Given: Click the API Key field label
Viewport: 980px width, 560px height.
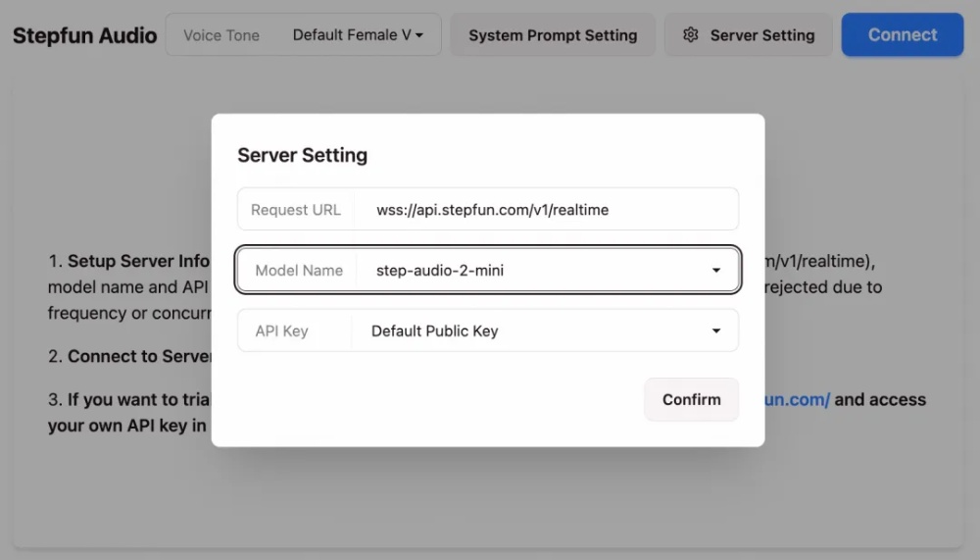Looking at the screenshot, I should 281,331.
